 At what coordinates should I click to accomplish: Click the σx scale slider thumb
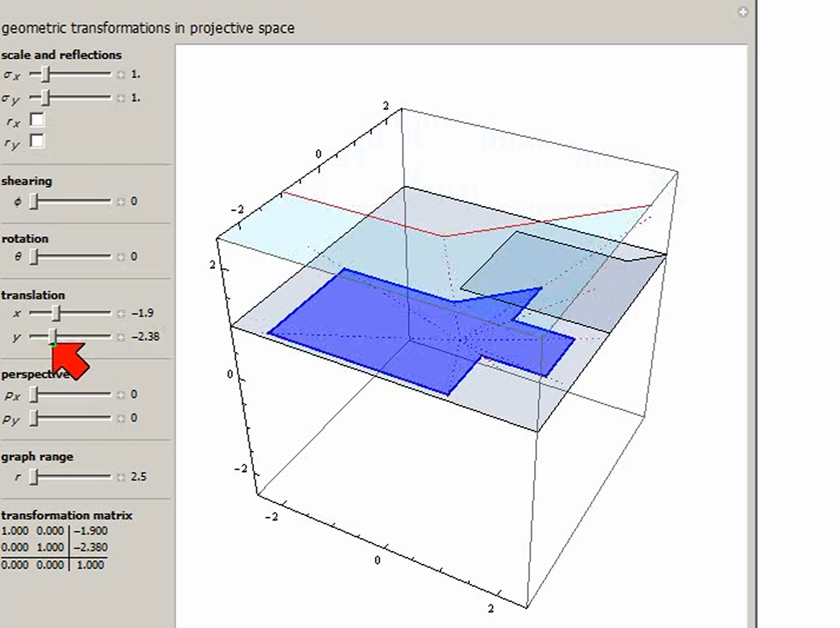(x=45, y=74)
